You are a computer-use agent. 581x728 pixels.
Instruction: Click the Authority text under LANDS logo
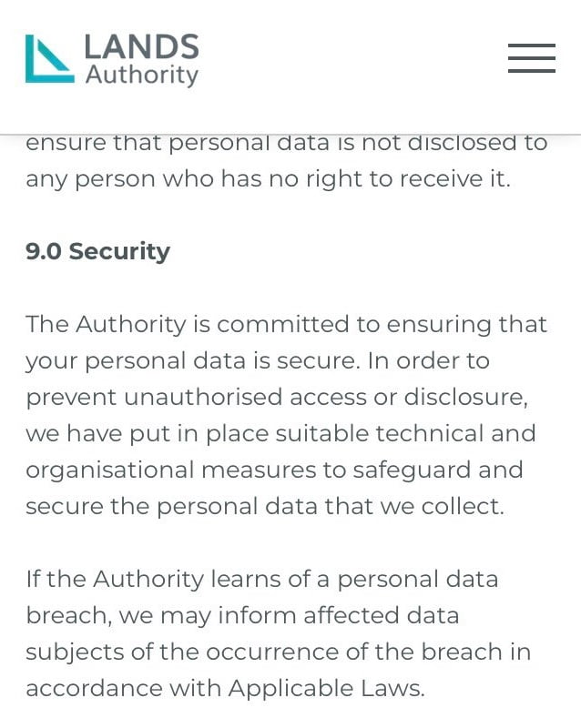coord(141,75)
